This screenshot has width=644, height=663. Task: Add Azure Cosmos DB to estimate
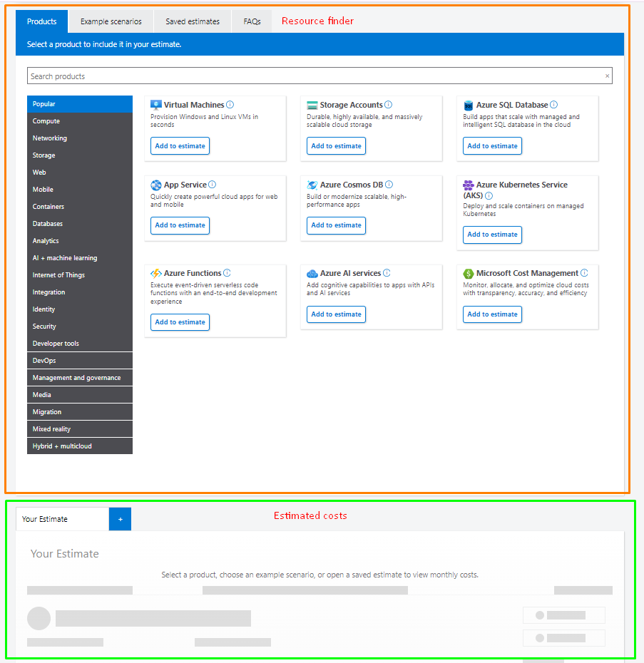pyautogui.click(x=336, y=225)
